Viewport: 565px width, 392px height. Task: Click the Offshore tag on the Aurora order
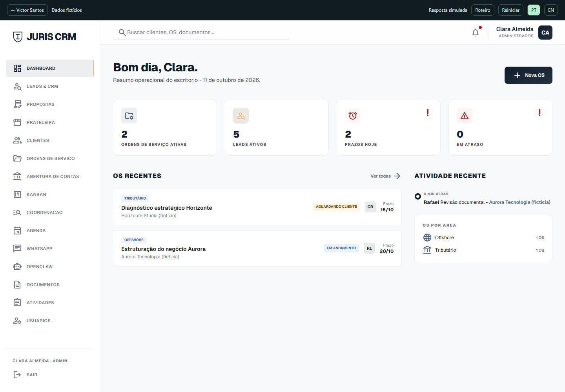(x=134, y=240)
